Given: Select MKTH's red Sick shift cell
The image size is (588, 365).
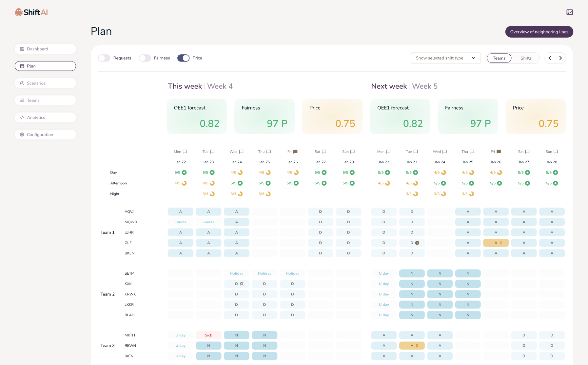Looking at the screenshot, I should (208, 335).
